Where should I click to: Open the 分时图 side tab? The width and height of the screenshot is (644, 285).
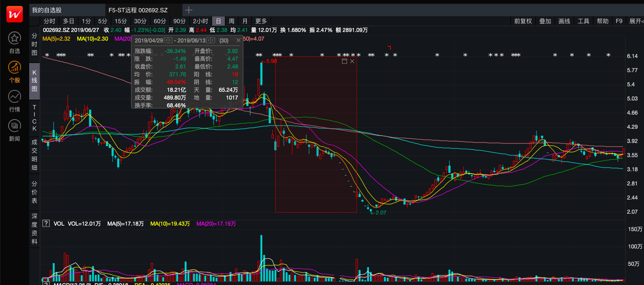click(35, 44)
